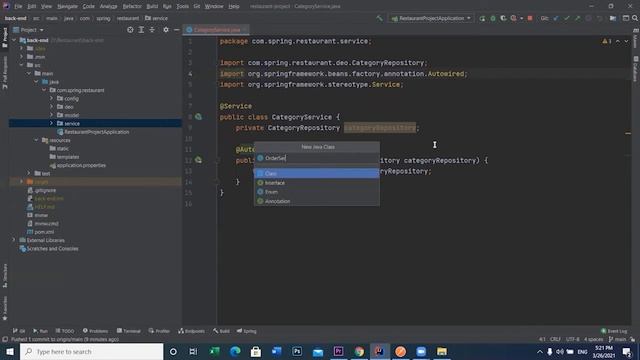Stop the running application (red square)
Screen dimensions: 640x360
point(530,18)
